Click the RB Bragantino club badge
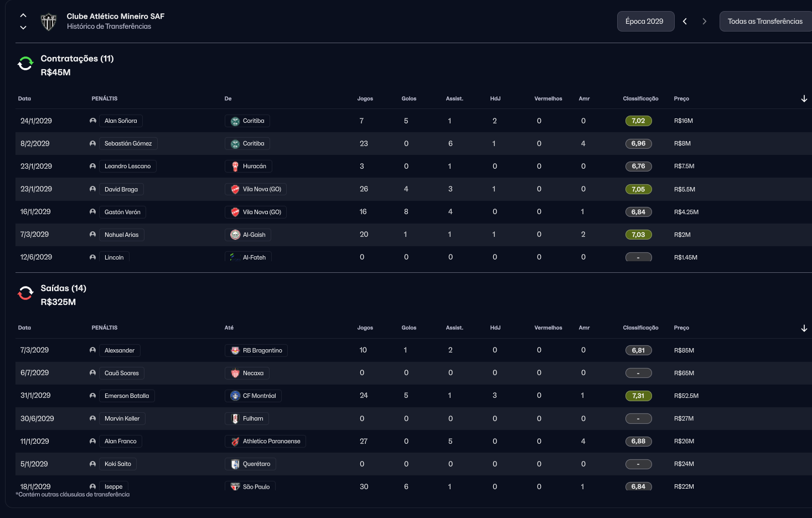The width and height of the screenshot is (812, 518). tap(235, 351)
